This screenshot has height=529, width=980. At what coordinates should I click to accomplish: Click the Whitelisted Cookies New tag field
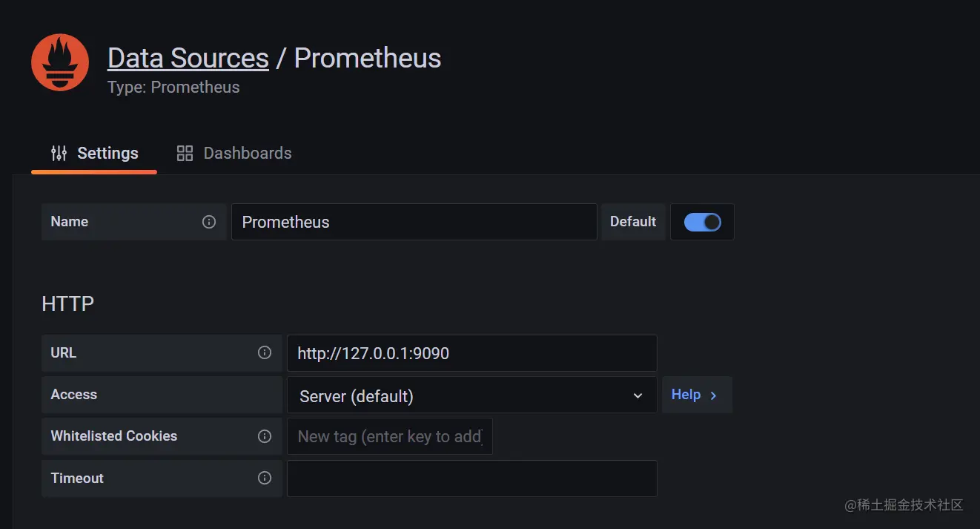click(389, 436)
